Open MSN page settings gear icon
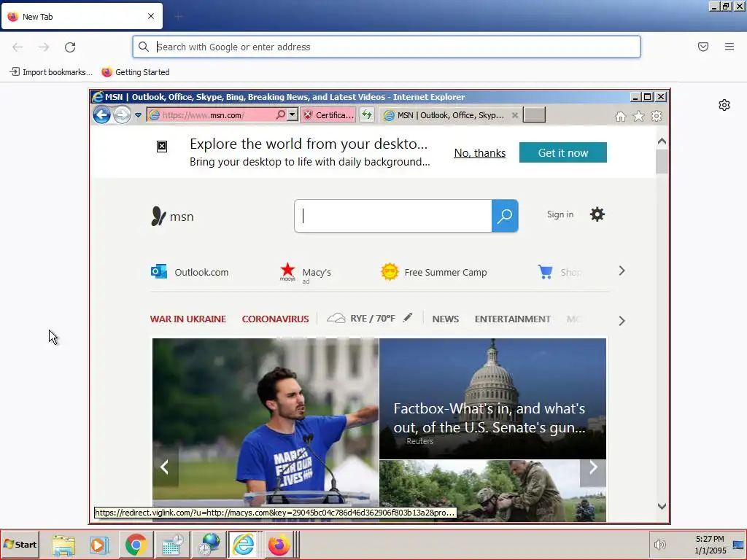The height and width of the screenshot is (560, 747). pos(597,214)
